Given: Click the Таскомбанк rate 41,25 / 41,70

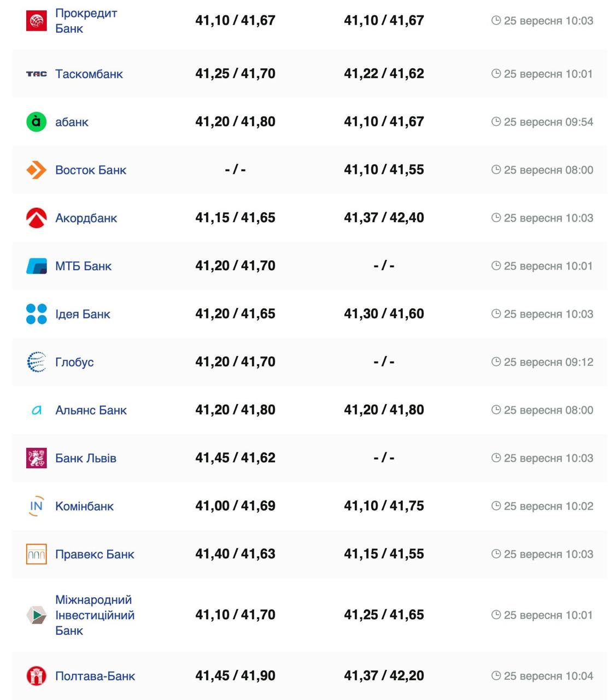Looking at the screenshot, I should [x=235, y=74].
